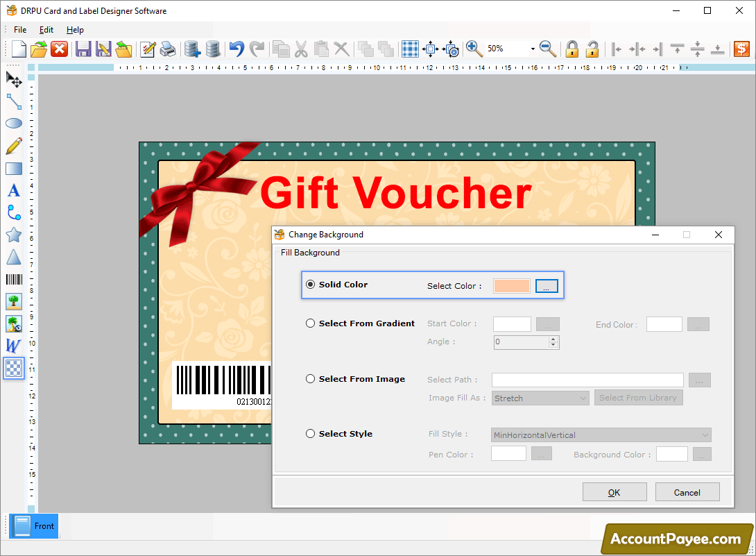This screenshot has height=556, width=756.
Task: Select the pencil tool
Action: click(x=13, y=146)
